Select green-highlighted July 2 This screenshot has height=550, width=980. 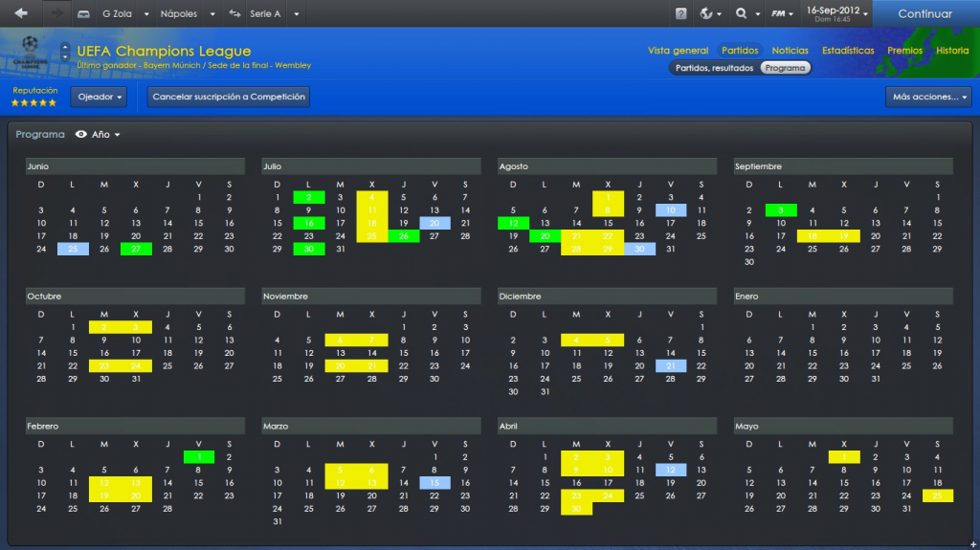pos(309,197)
